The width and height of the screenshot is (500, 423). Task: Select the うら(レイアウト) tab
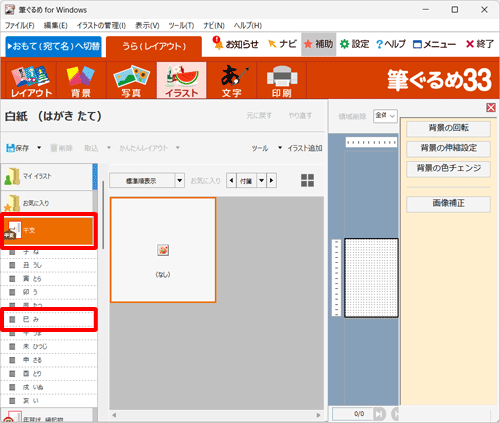154,46
